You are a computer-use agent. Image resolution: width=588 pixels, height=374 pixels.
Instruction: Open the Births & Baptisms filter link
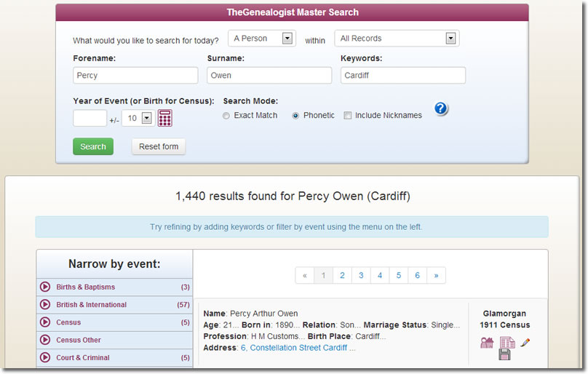85,287
